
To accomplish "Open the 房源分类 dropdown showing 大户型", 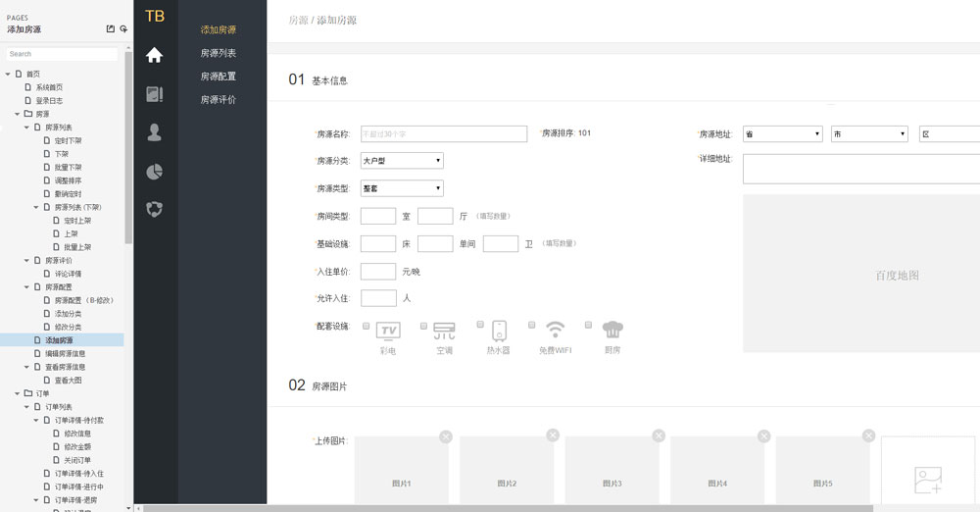I will (402, 161).
